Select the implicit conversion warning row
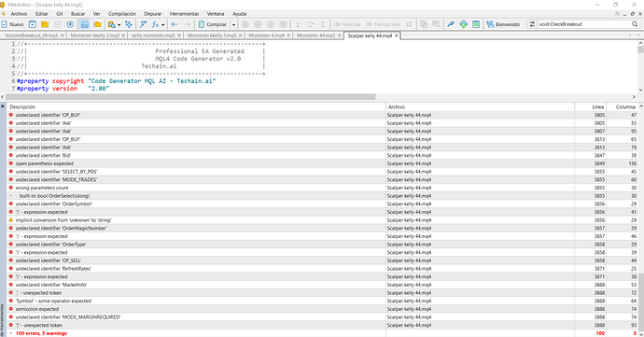This screenshot has height=337, width=644. pyautogui.click(x=322, y=220)
